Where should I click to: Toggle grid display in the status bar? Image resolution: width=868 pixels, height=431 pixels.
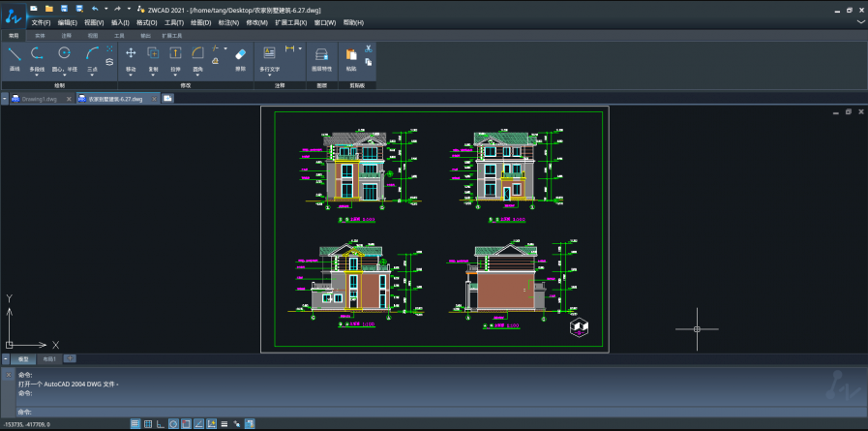click(x=148, y=423)
